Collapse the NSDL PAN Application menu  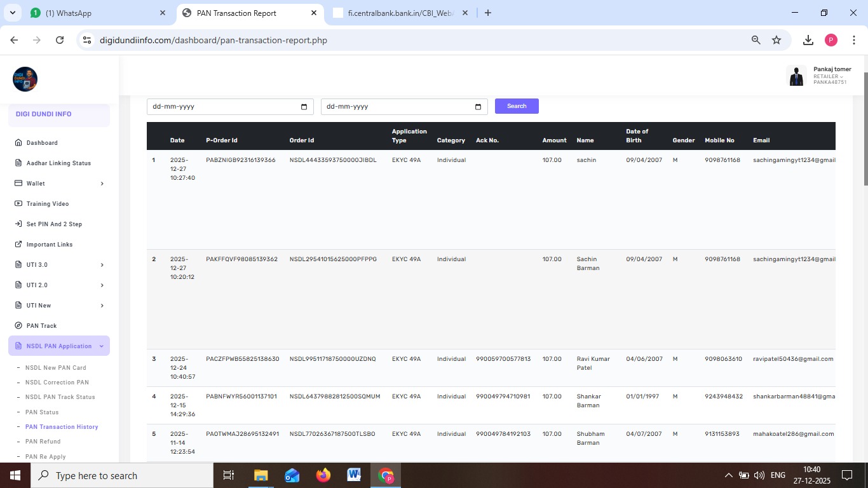101,346
